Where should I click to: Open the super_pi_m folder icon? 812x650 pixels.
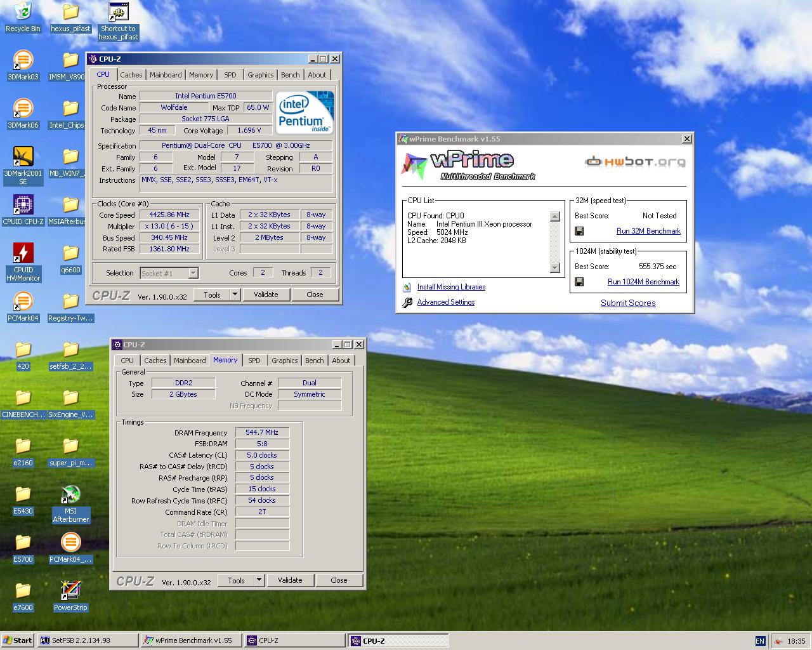click(70, 451)
